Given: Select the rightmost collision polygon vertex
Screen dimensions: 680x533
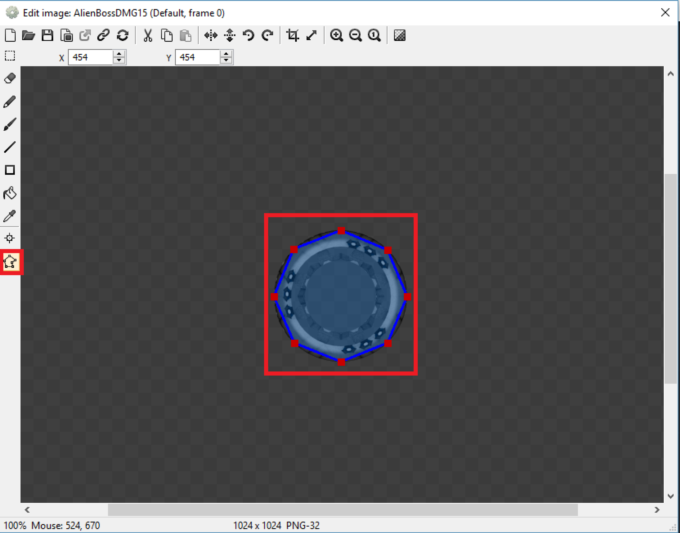Looking at the screenshot, I should (x=407, y=297).
